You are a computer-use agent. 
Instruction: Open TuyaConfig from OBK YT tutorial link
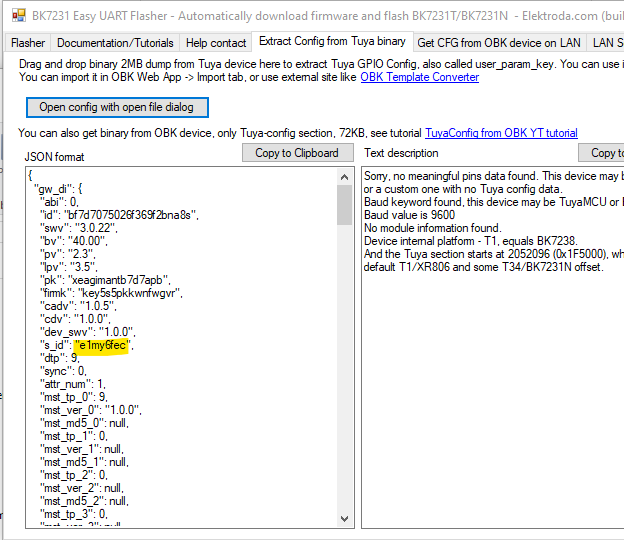point(501,133)
